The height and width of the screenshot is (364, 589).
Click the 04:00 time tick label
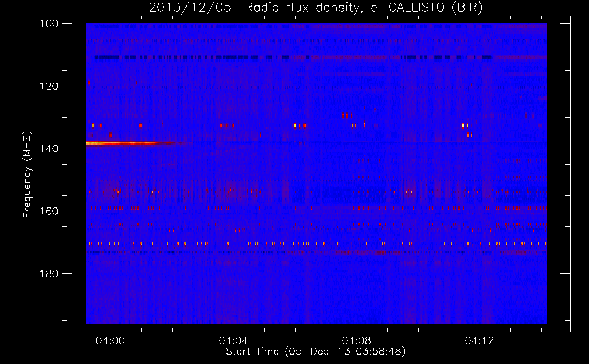(110, 341)
